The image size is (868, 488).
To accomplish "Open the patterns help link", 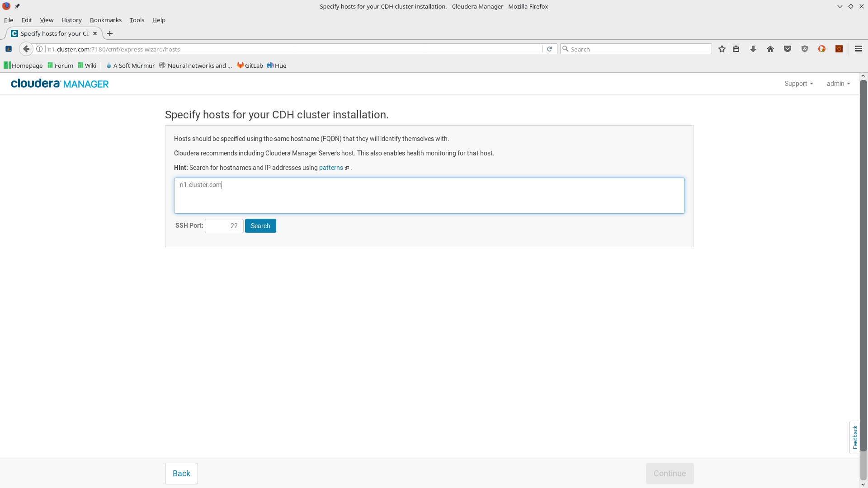I will click(x=331, y=168).
